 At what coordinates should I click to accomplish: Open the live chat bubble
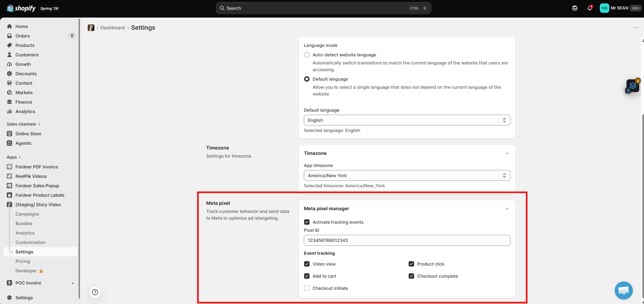pyautogui.click(x=623, y=290)
